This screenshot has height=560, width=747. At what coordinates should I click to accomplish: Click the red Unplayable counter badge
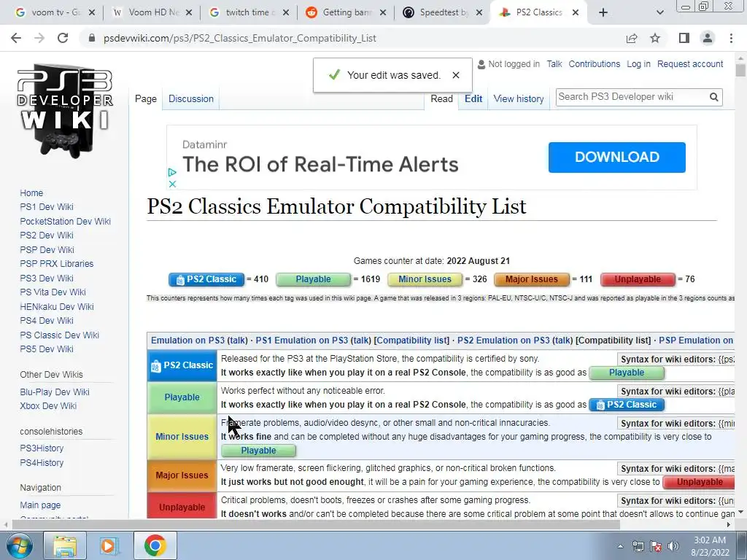click(x=638, y=279)
